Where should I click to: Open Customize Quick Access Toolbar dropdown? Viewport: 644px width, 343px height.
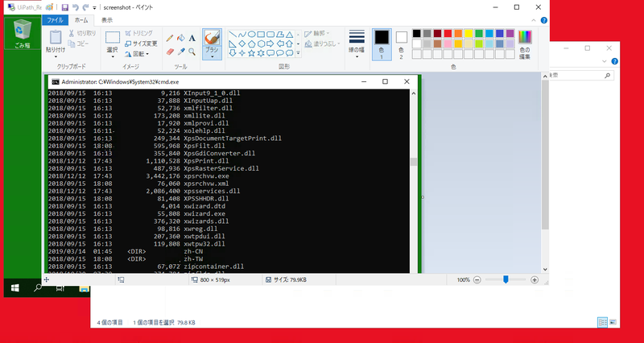[x=94, y=8]
